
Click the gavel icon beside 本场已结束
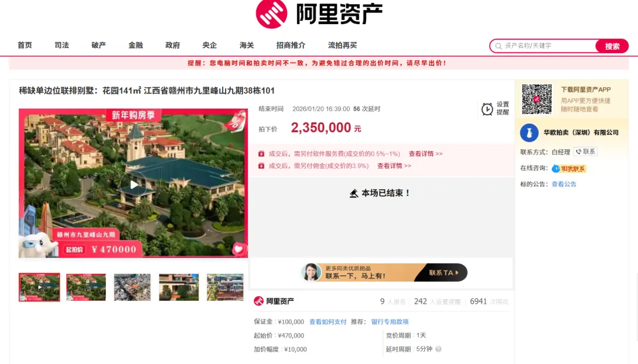pyautogui.click(x=354, y=194)
